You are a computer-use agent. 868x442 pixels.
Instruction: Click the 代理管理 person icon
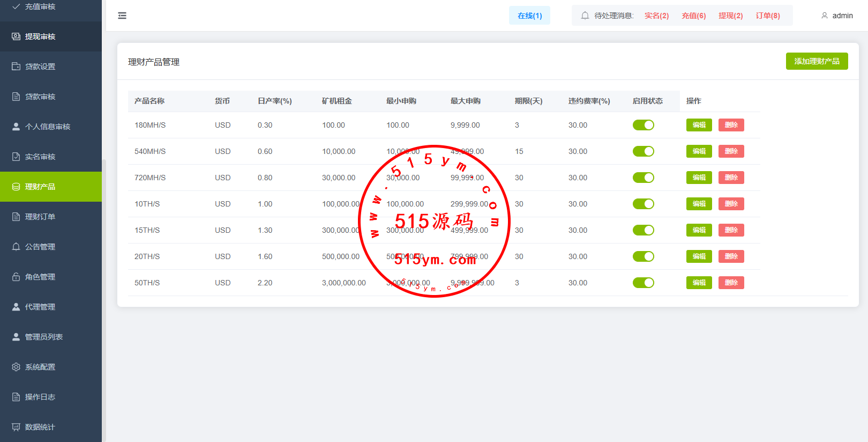tap(16, 307)
